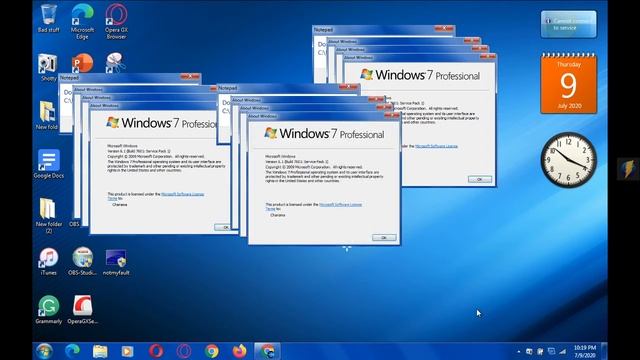The image size is (640, 360).
Task: Open Microsoft Software License link in right dialog
Action: click(436, 146)
